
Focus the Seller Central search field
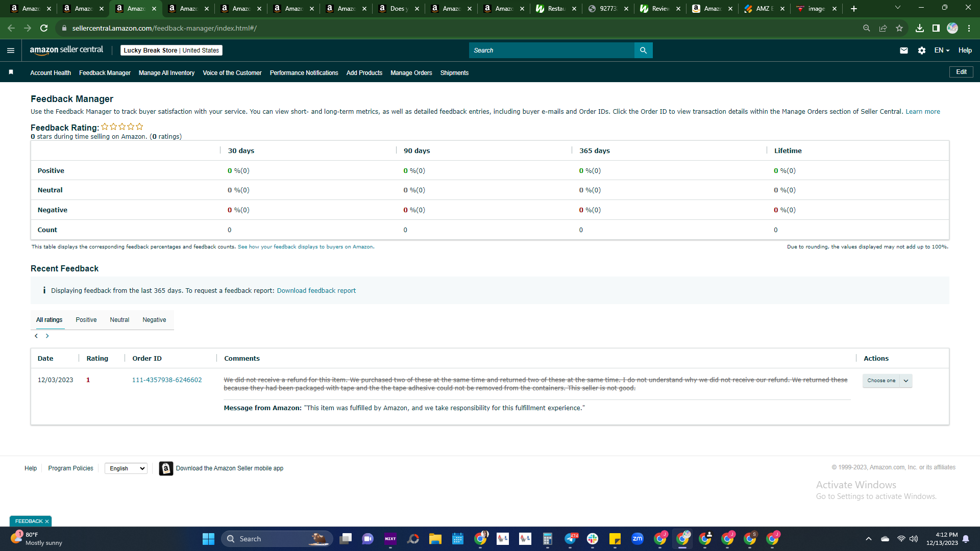(552, 51)
